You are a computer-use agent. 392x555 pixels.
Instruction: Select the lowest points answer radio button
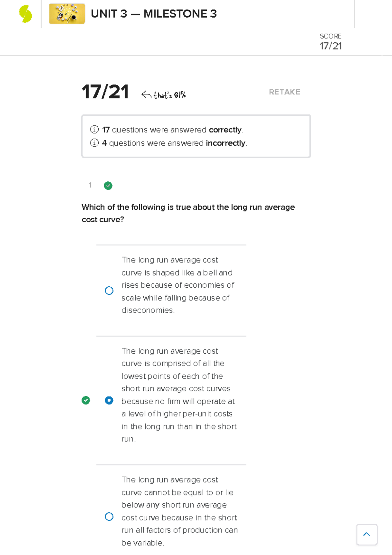click(109, 400)
